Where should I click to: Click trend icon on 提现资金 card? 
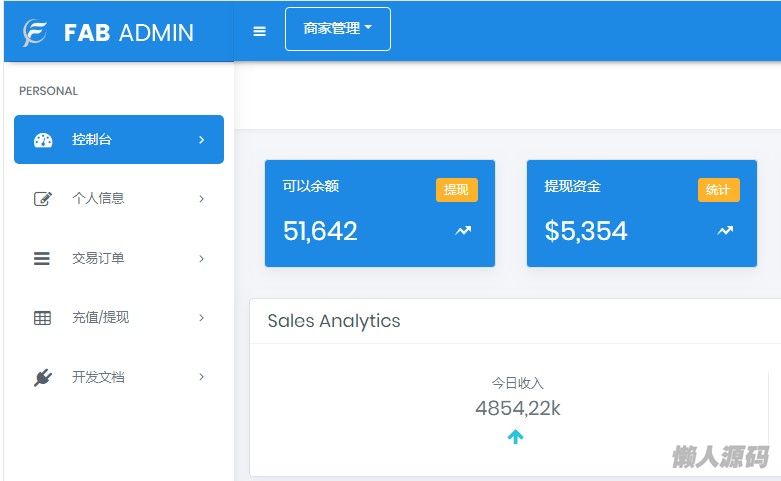tap(725, 231)
